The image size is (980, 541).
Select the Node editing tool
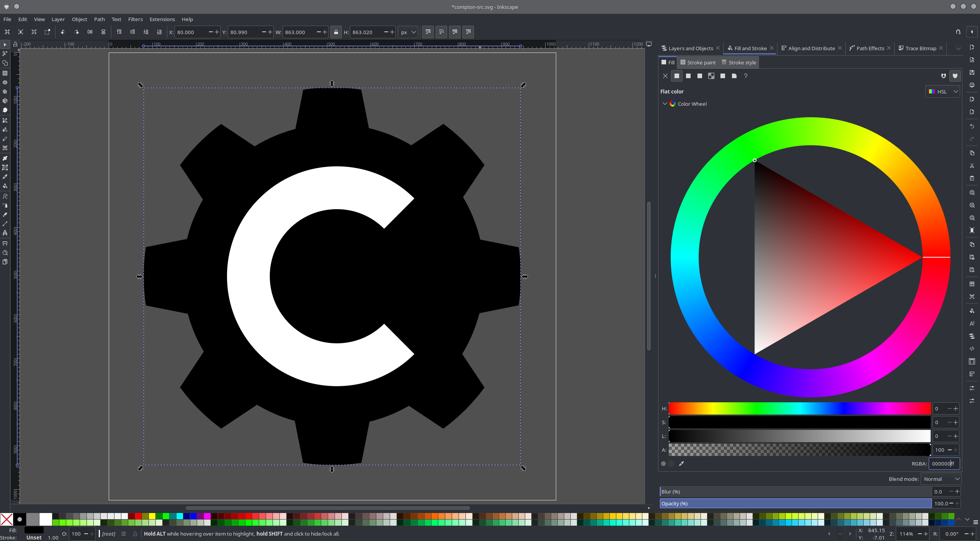click(x=5, y=54)
